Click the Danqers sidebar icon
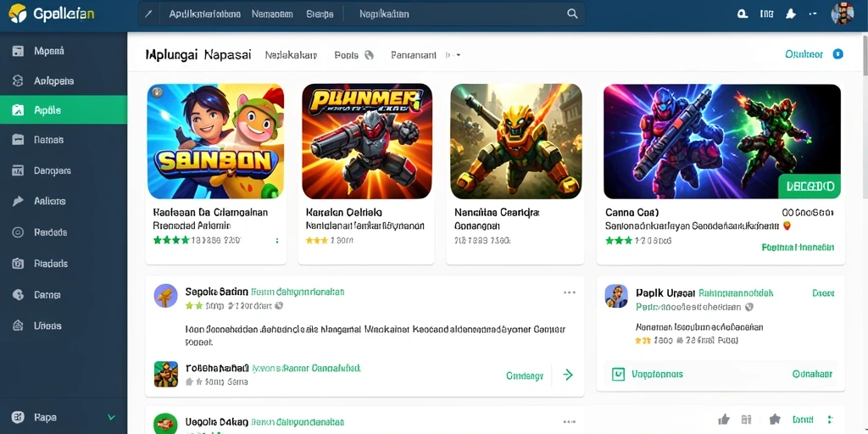868x434 pixels. [x=18, y=170]
